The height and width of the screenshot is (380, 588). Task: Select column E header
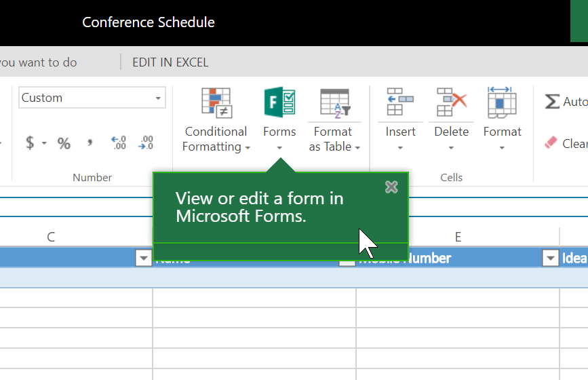(x=458, y=237)
